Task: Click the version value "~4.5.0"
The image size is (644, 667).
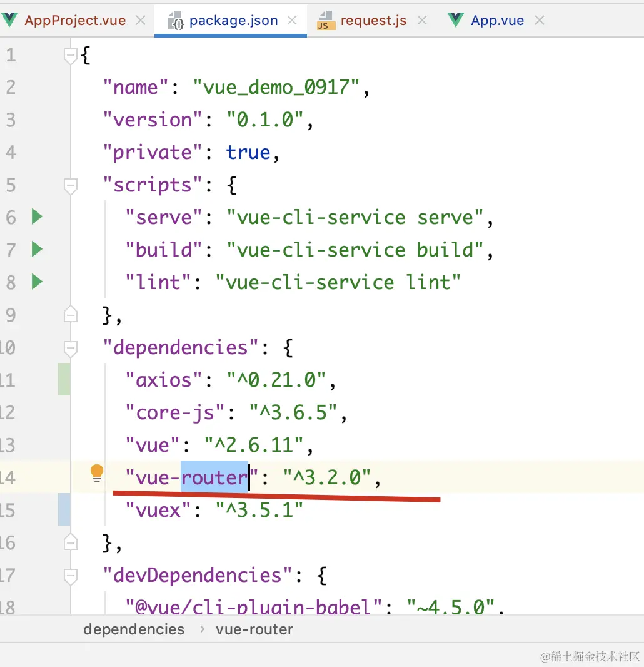Action: click(x=451, y=606)
